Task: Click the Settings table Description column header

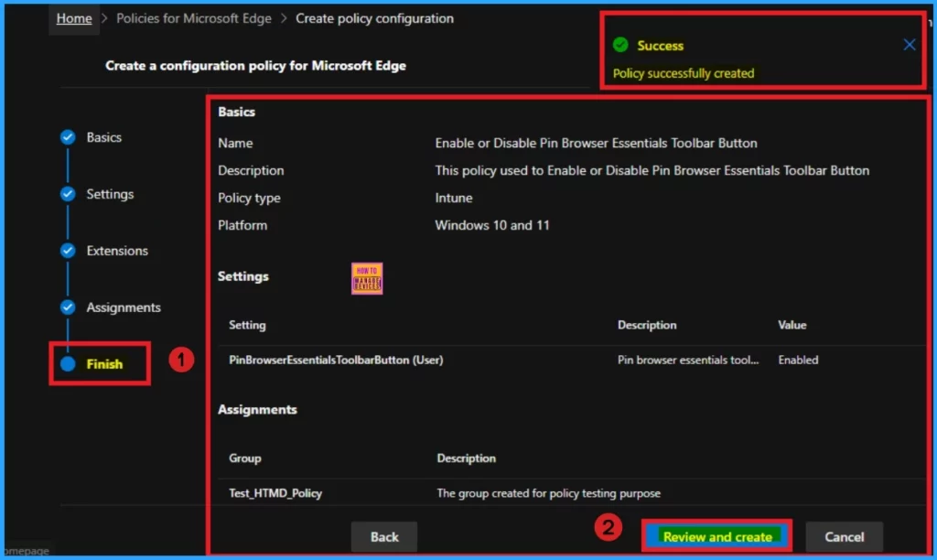Action: click(647, 325)
